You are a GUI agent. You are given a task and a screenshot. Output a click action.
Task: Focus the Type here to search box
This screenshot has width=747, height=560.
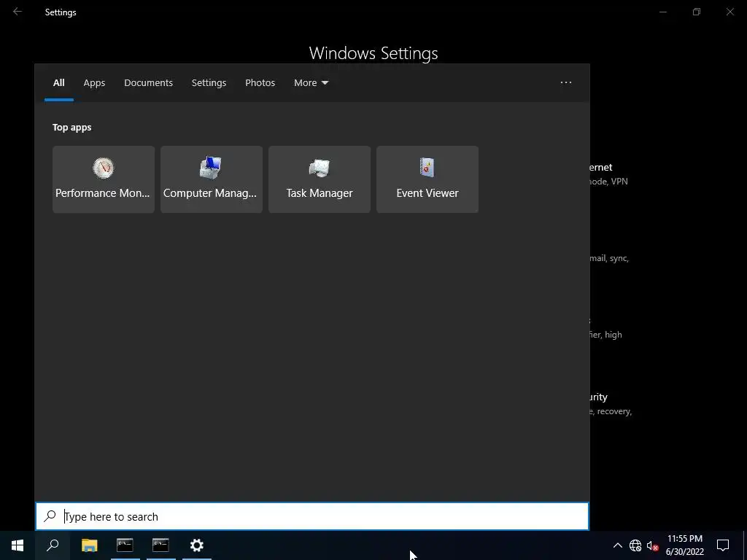click(312, 516)
